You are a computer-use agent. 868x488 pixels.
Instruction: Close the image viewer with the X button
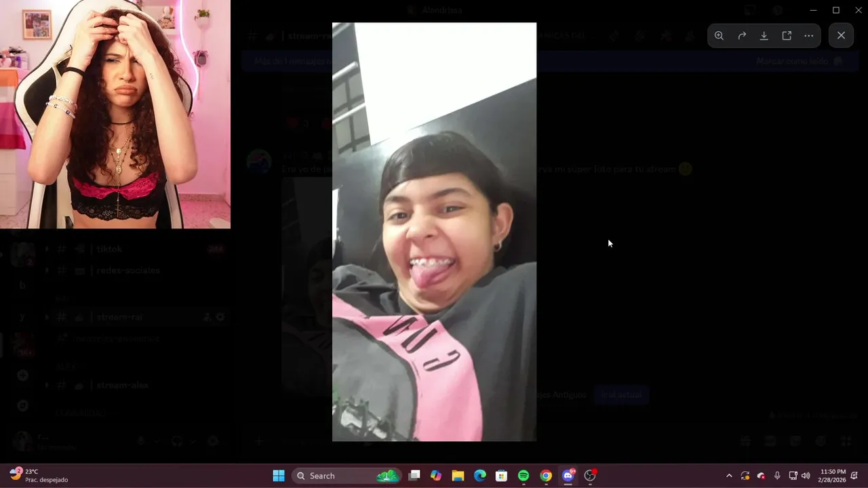pos(841,36)
